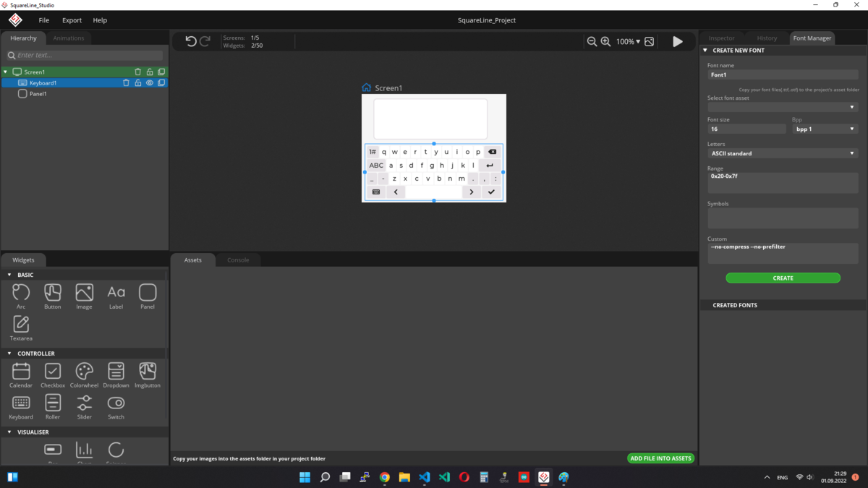
Task: Select the Roller widget
Action: pos(53,407)
